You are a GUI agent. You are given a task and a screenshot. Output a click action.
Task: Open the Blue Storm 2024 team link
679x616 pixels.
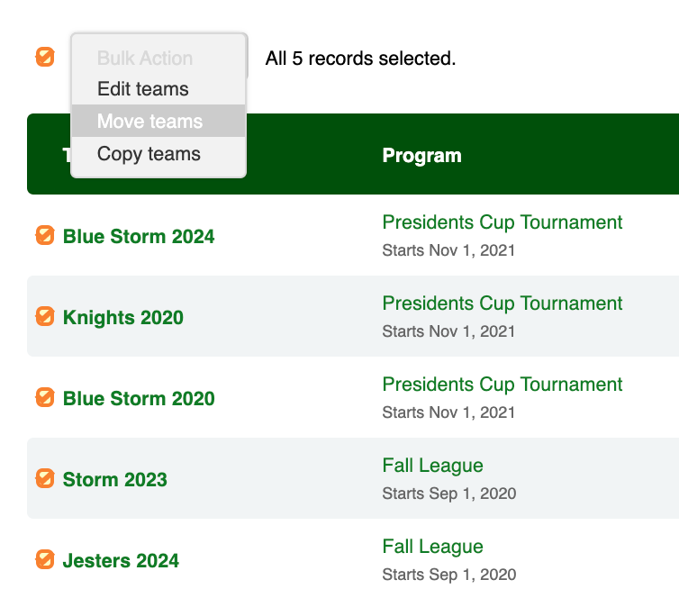(x=139, y=237)
